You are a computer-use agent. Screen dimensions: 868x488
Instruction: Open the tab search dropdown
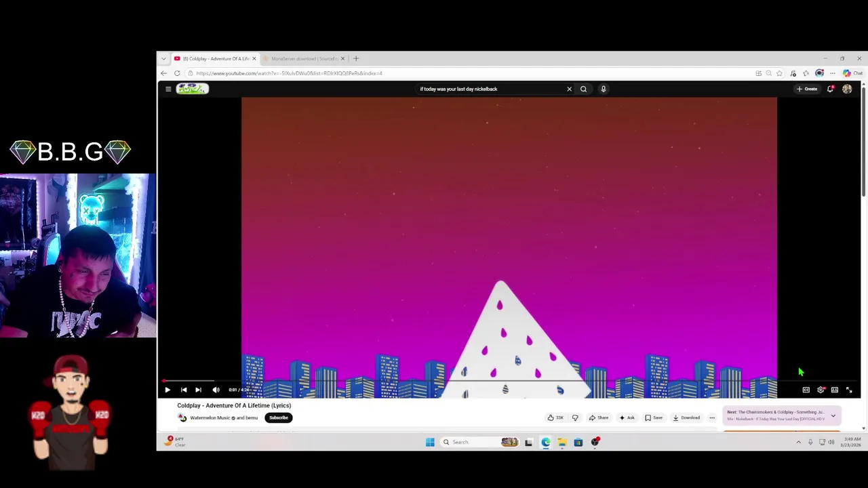163,58
